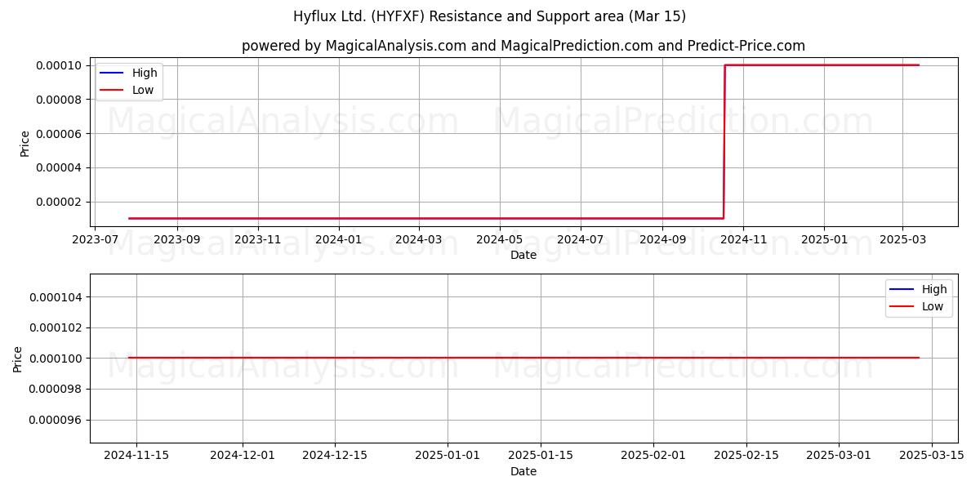
Task: Click the top chart date label 2024-03
Action: 419,240
